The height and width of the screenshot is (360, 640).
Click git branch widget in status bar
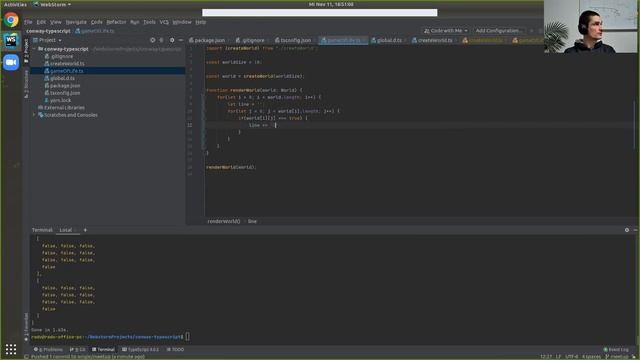click(617, 357)
